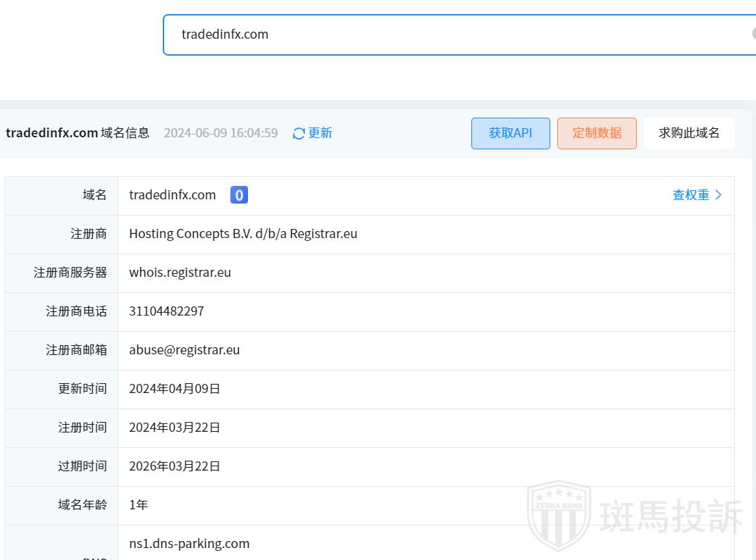This screenshot has width=756, height=560.
Task: Click the registrar phone number 31104482297
Action: pyautogui.click(x=166, y=311)
